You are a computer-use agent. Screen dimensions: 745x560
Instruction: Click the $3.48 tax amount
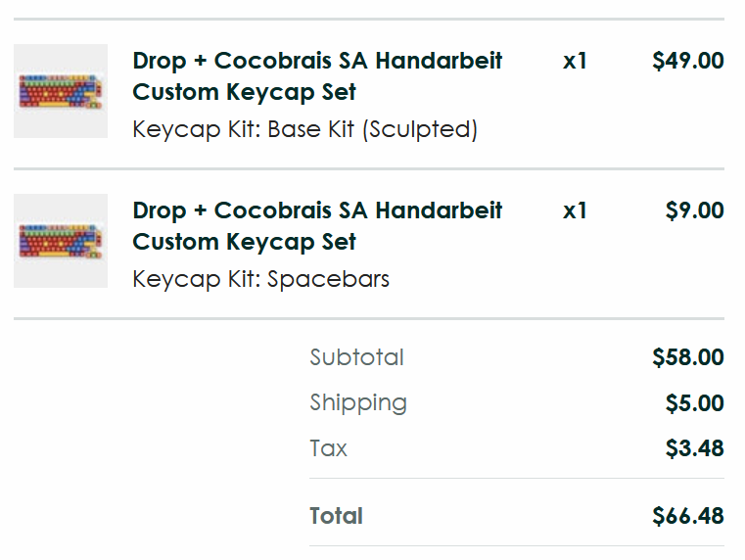coord(694,448)
